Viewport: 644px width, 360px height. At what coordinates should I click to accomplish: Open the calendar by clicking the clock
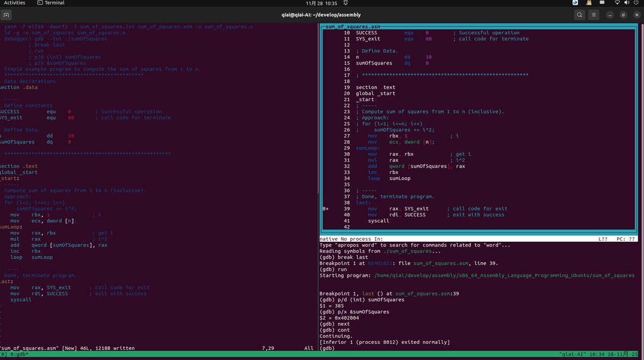click(x=322, y=3)
